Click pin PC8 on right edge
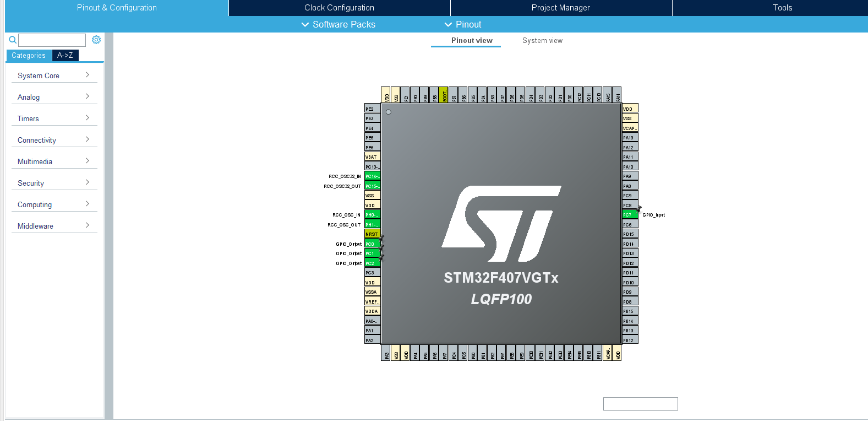 pos(630,206)
